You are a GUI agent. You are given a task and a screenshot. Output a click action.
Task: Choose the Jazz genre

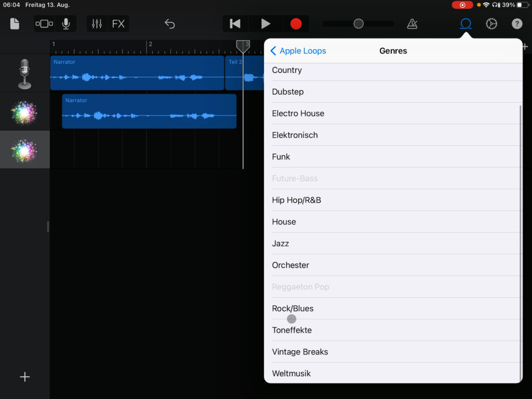(281, 243)
